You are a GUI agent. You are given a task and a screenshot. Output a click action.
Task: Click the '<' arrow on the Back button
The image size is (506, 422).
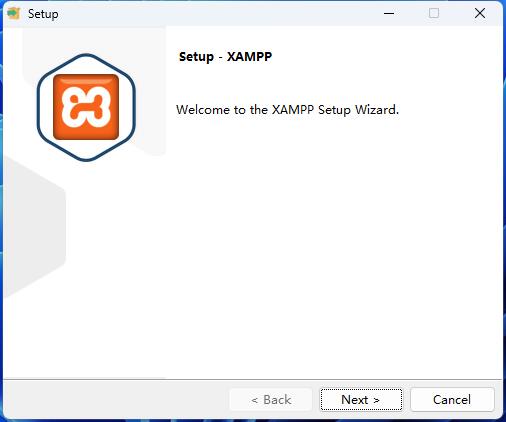tap(255, 400)
